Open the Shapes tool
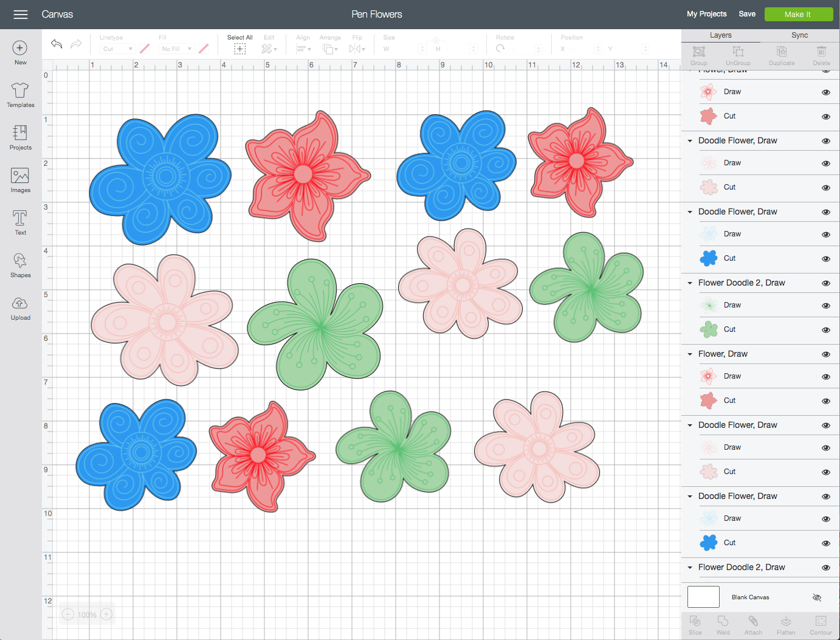 [x=20, y=265]
